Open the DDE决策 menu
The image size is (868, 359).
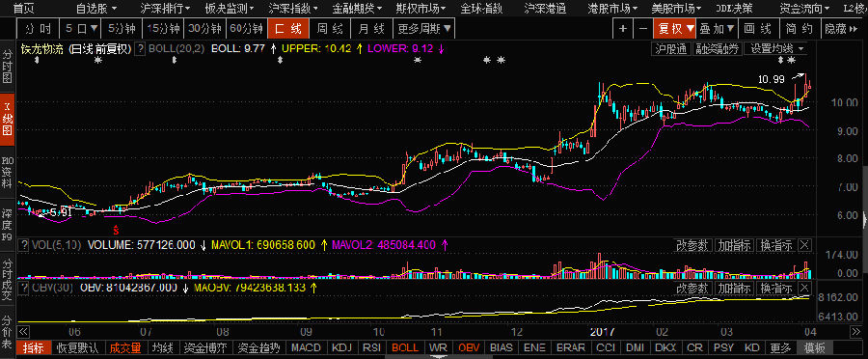point(735,9)
